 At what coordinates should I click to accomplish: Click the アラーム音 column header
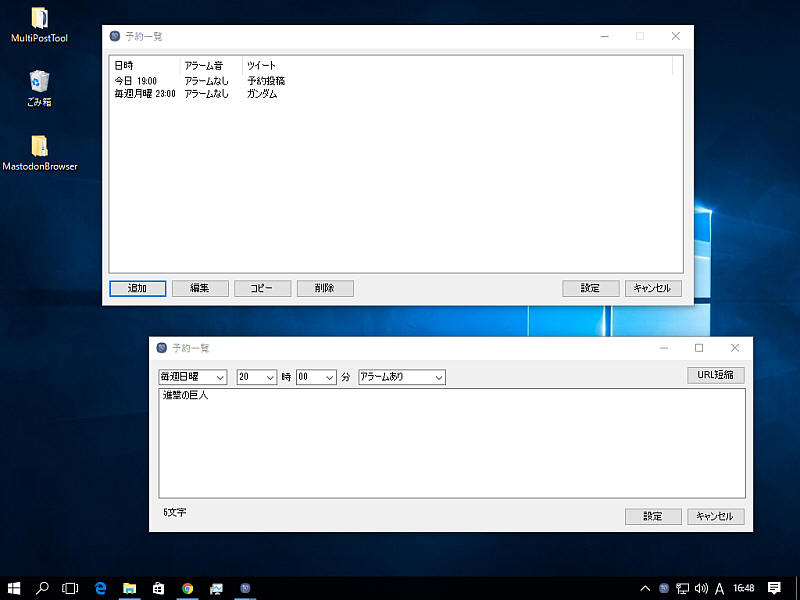click(x=211, y=66)
